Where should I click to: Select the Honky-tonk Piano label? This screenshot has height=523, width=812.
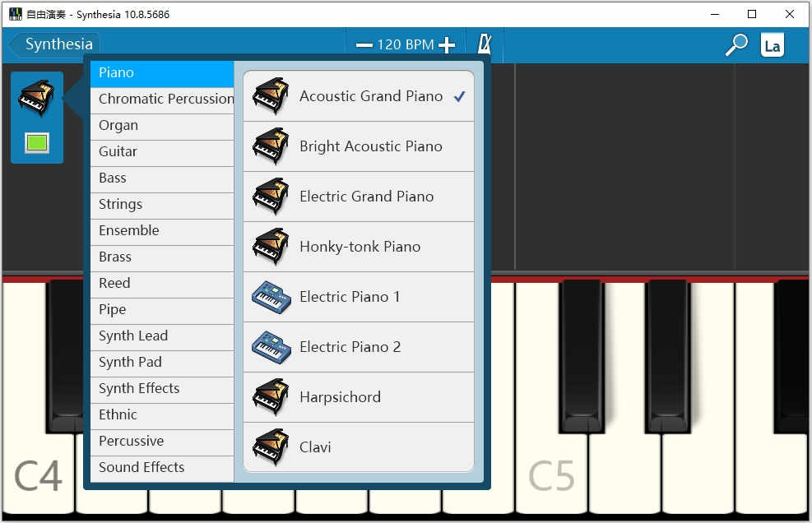pos(360,247)
